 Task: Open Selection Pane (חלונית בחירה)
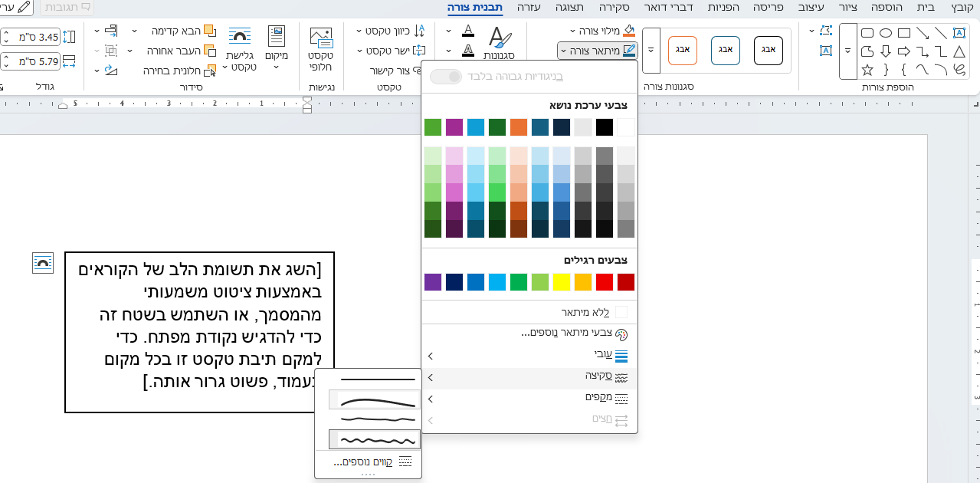pyautogui.click(x=179, y=71)
